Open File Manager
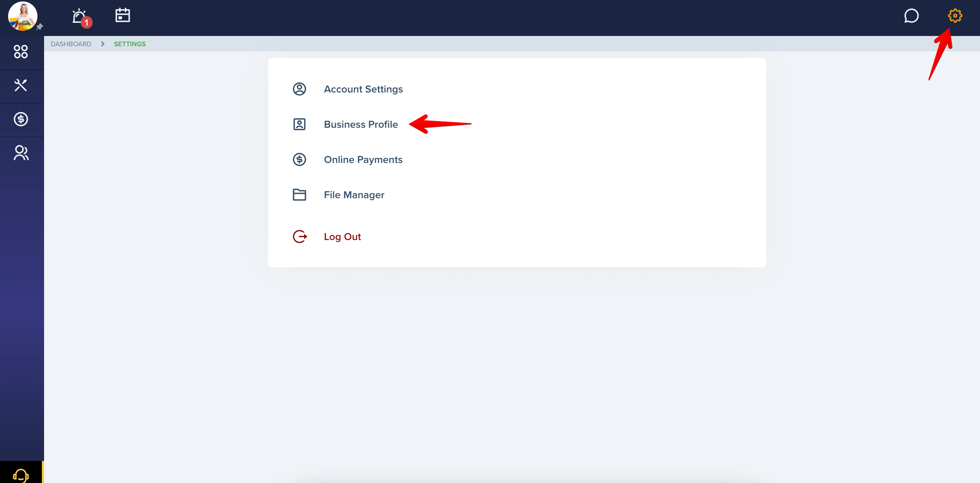 tap(354, 195)
